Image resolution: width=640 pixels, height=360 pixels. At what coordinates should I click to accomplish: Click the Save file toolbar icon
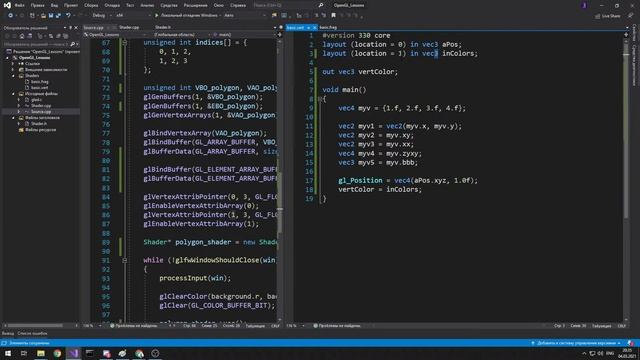pos(51,16)
